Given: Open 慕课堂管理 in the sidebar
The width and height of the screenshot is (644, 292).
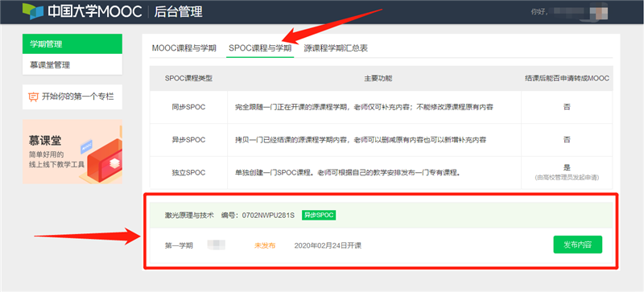Looking at the screenshot, I should 72,64.
